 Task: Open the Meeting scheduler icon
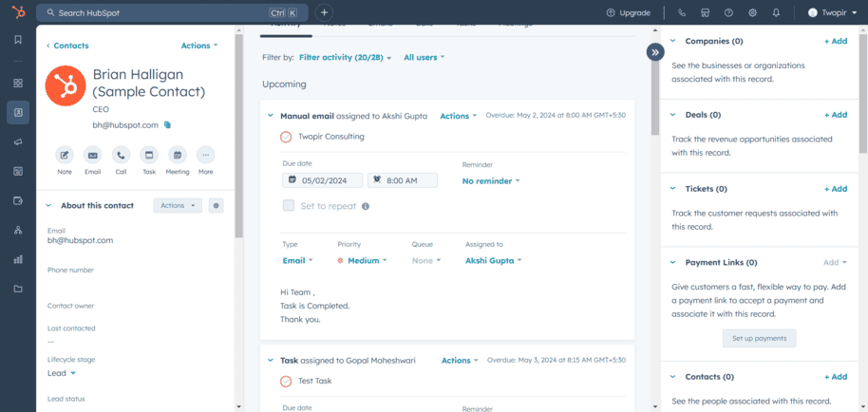point(178,155)
